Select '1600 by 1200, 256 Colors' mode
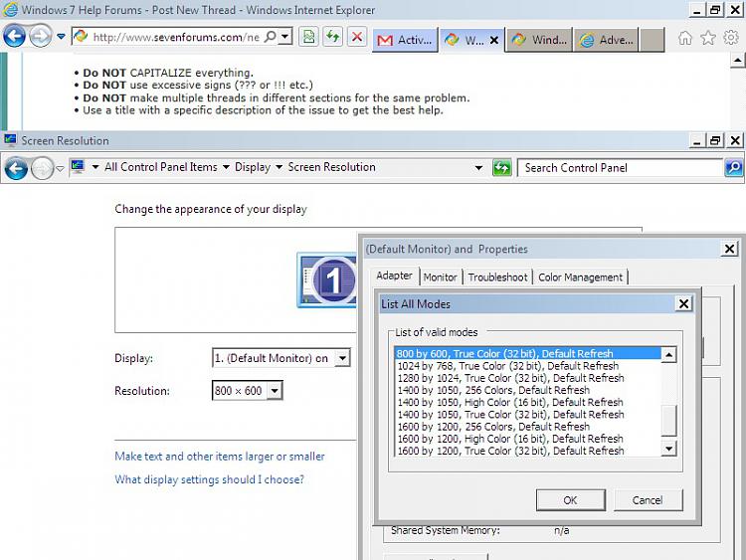Screen dimensions: 746x560 (x=527, y=427)
